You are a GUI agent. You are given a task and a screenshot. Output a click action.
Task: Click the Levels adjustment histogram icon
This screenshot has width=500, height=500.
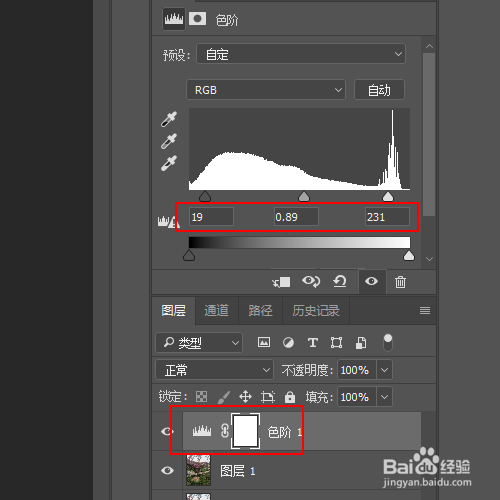coord(174,19)
